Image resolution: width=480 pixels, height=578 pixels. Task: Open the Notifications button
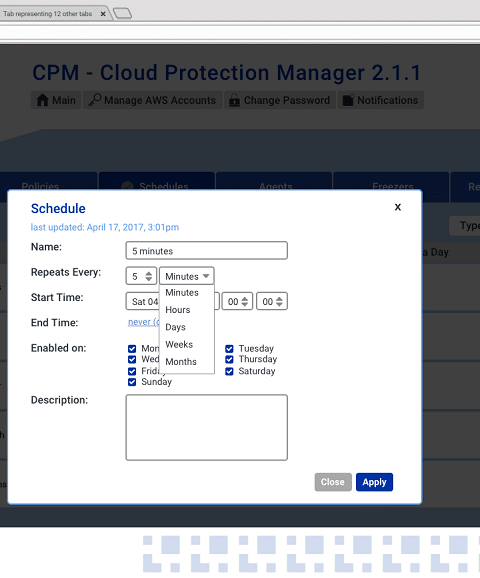(x=380, y=100)
